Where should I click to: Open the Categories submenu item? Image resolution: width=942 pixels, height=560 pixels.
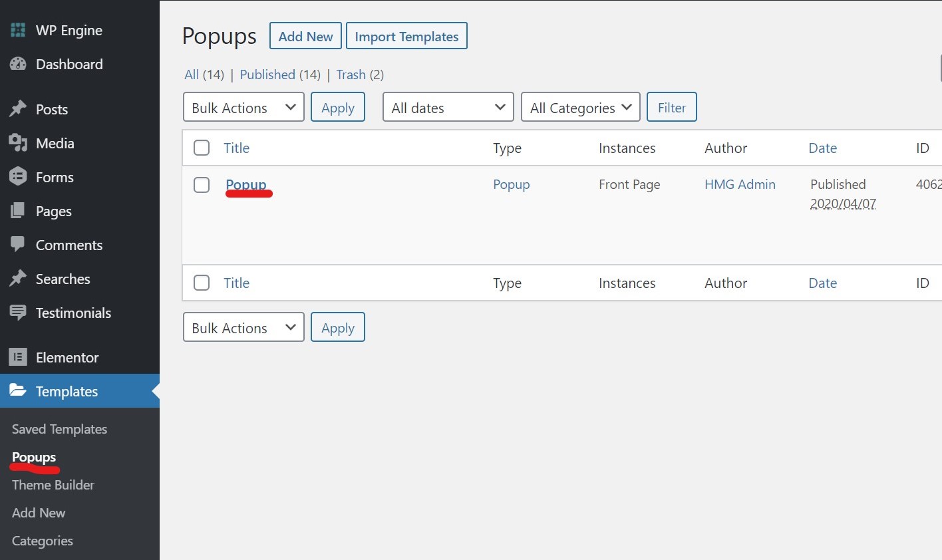(43, 541)
